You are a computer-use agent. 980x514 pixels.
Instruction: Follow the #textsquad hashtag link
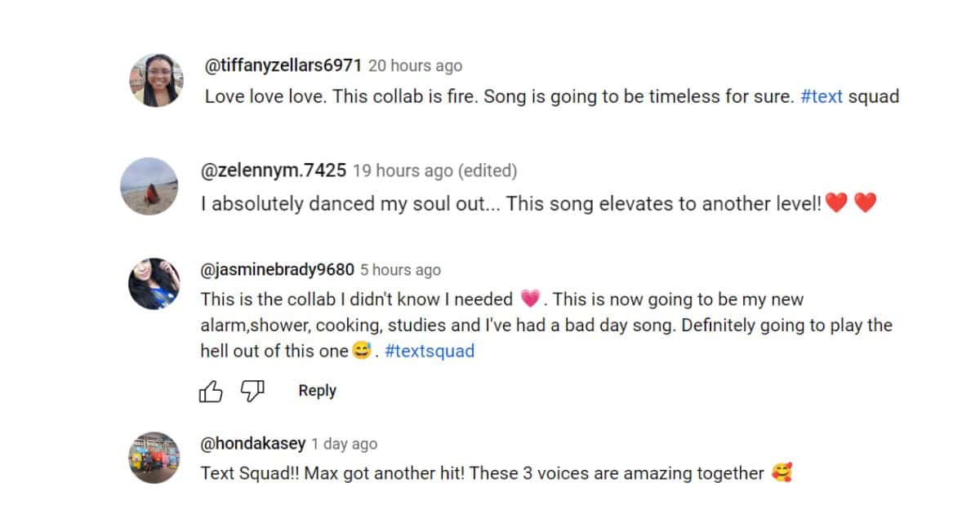430,352
